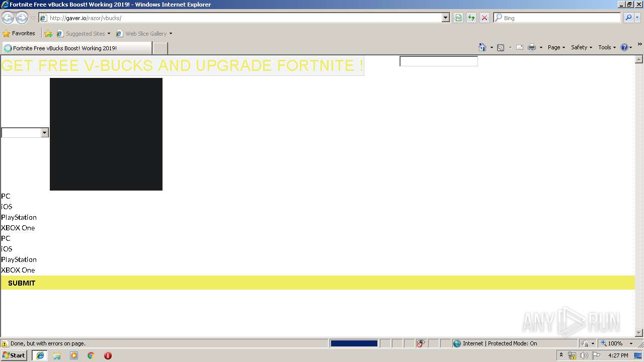Image resolution: width=644 pixels, height=362 pixels.
Task: Open the Favorites star button
Action: (19, 34)
